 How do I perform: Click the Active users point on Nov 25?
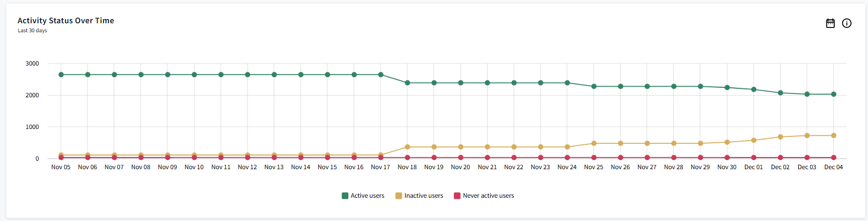click(594, 86)
